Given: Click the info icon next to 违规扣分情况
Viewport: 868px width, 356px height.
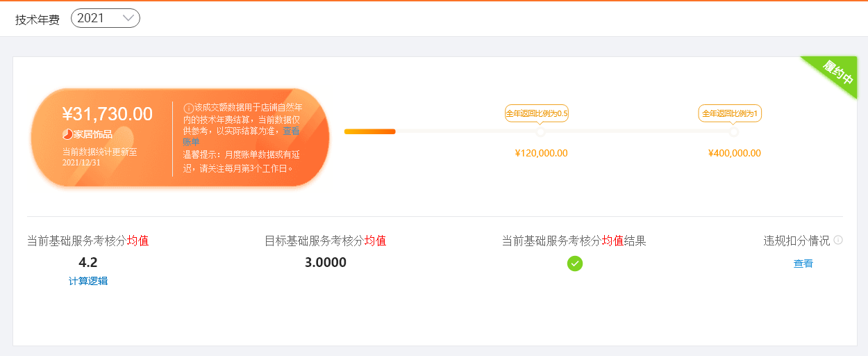Looking at the screenshot, I should [x=838, y=240].
